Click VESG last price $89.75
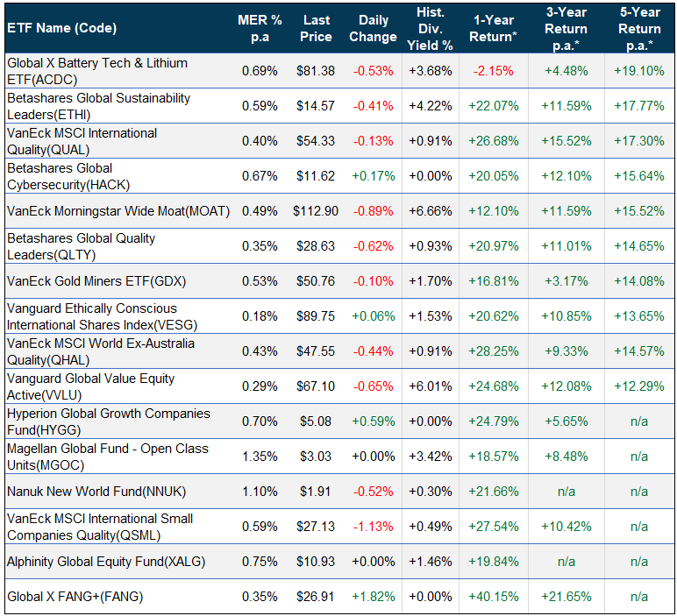 click(316, 316)
